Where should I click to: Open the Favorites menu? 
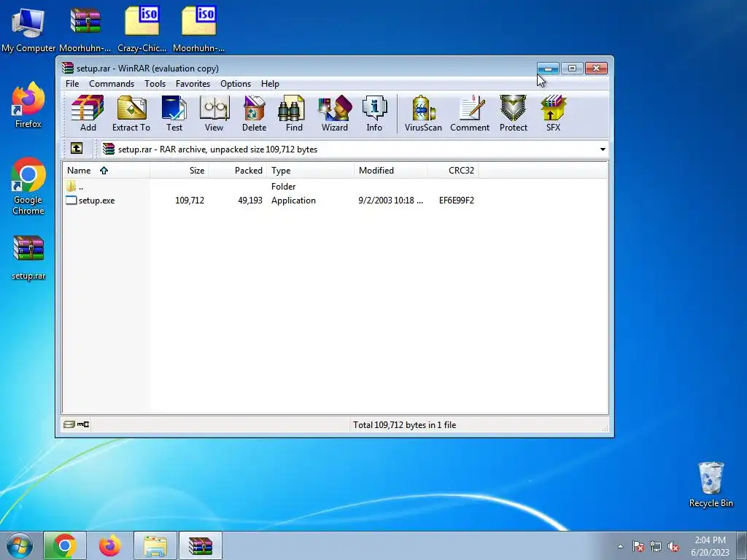point(193,84)
